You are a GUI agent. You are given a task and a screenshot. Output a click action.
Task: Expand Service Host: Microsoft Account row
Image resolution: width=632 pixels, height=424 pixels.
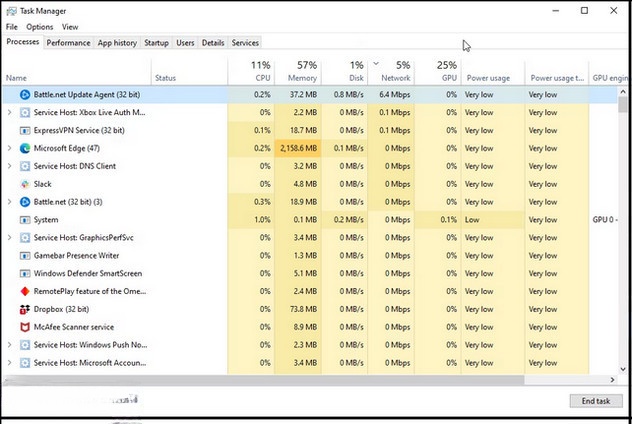click(x=9, y=363)
